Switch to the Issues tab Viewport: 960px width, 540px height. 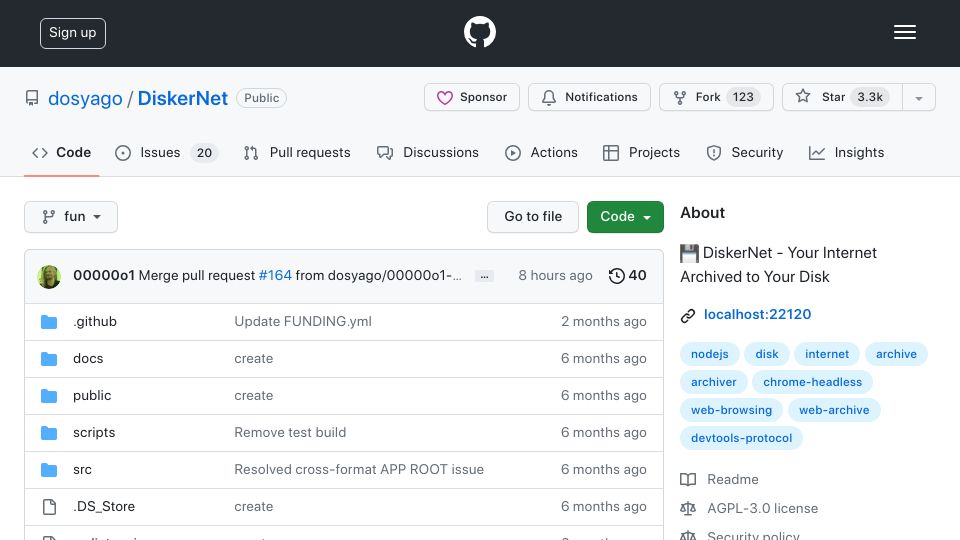pos(166,152)
